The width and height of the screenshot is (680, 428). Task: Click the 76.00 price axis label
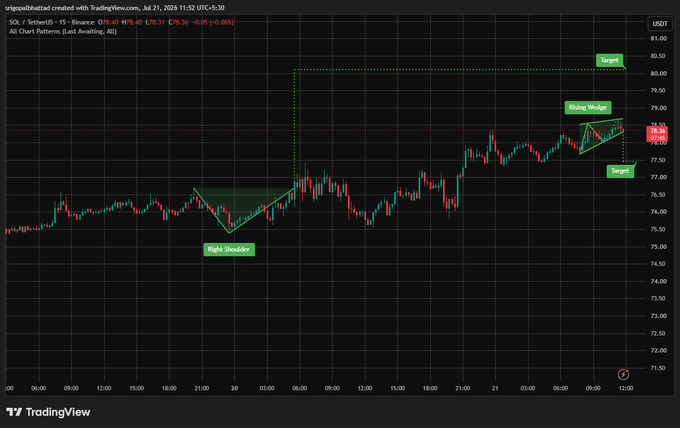tap(658, 212)
